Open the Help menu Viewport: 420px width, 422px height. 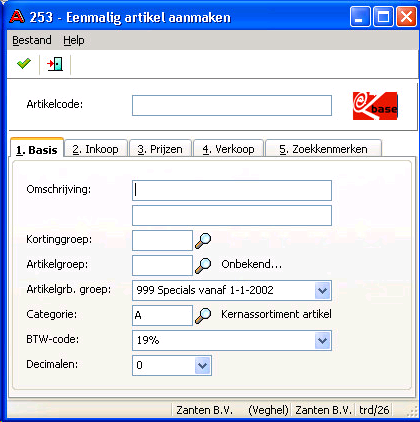(74, 40)
